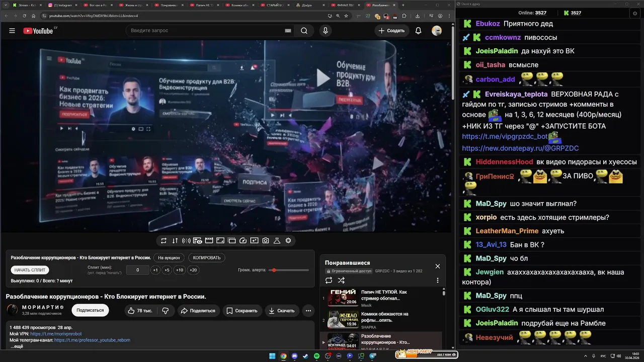Close the Понравившиеся playlist panel

point(438,266)
